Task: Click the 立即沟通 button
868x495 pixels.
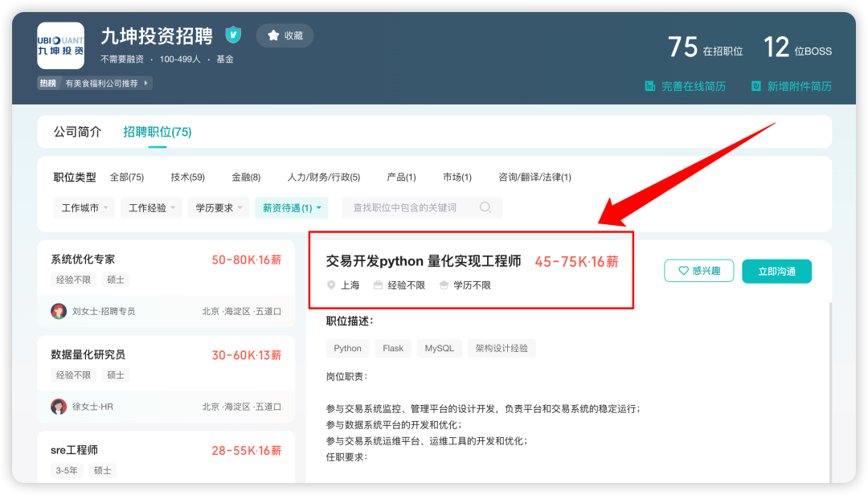Action: [x=776, y=271]
